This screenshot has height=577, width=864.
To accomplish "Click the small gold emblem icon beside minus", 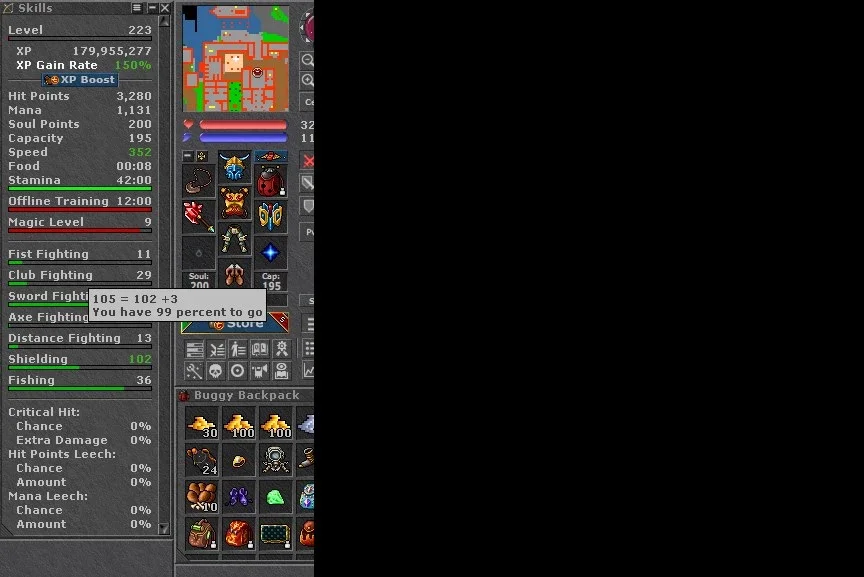I will tap(202, 156).
